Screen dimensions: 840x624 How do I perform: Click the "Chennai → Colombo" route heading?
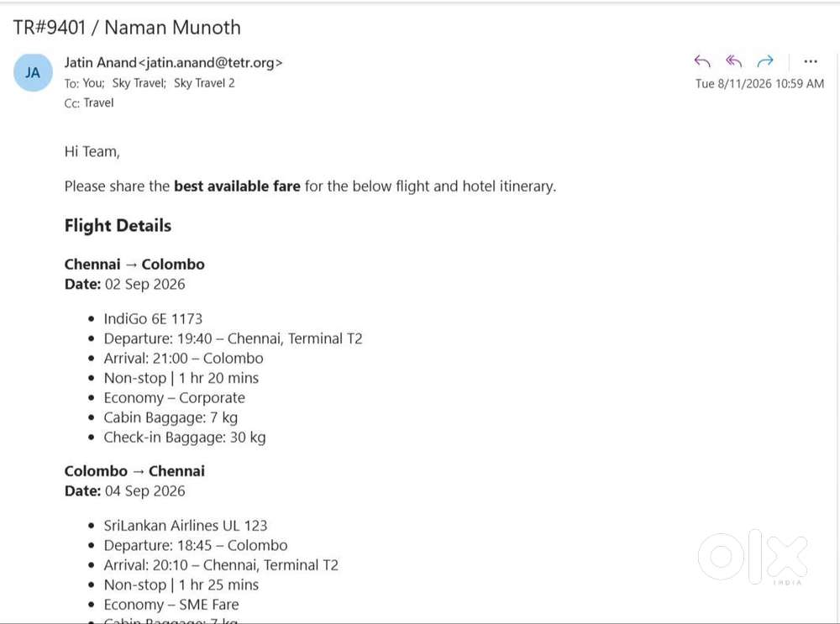134,264
